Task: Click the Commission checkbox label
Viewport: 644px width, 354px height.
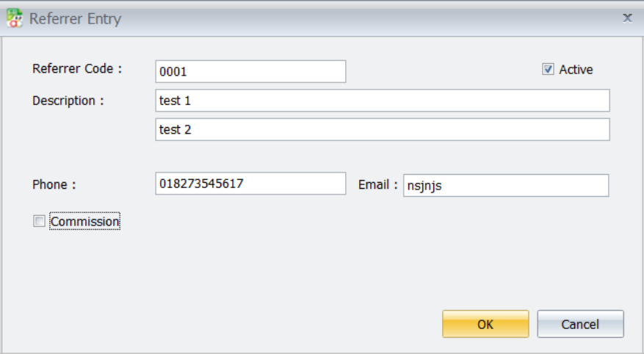Action: 84,221
